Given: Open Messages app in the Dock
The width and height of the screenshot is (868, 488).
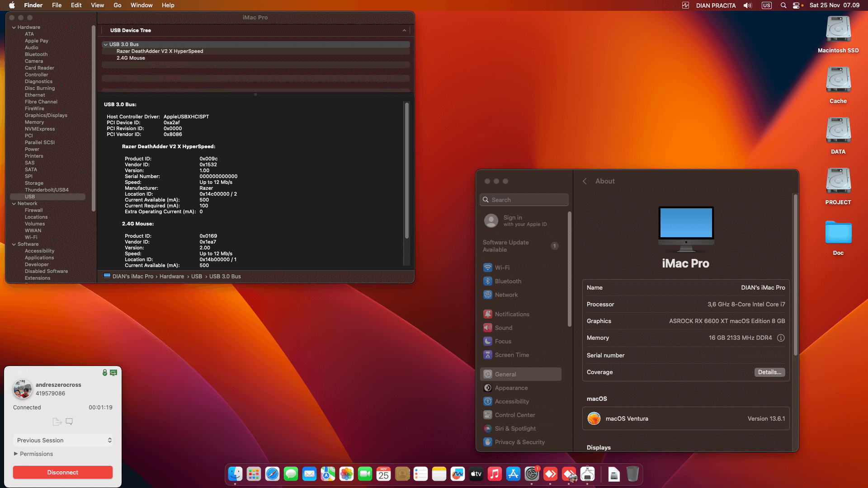Looking at the screenshot, I should click(291, 474).
